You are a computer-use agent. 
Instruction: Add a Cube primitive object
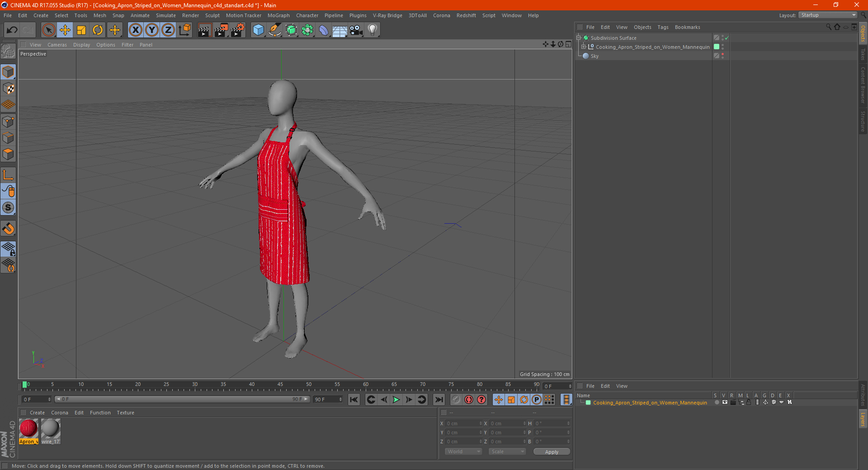tap(258, 30)
